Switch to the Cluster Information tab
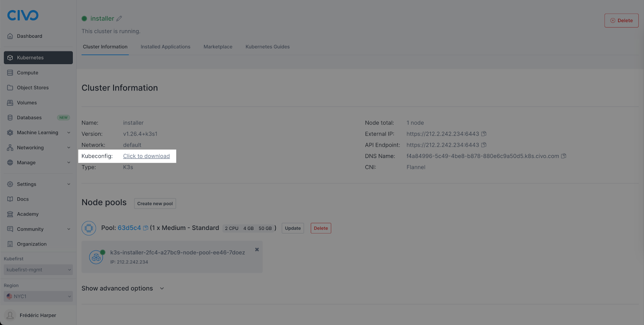This screenshot has height=325, width=644. click(x=105, y=47)
